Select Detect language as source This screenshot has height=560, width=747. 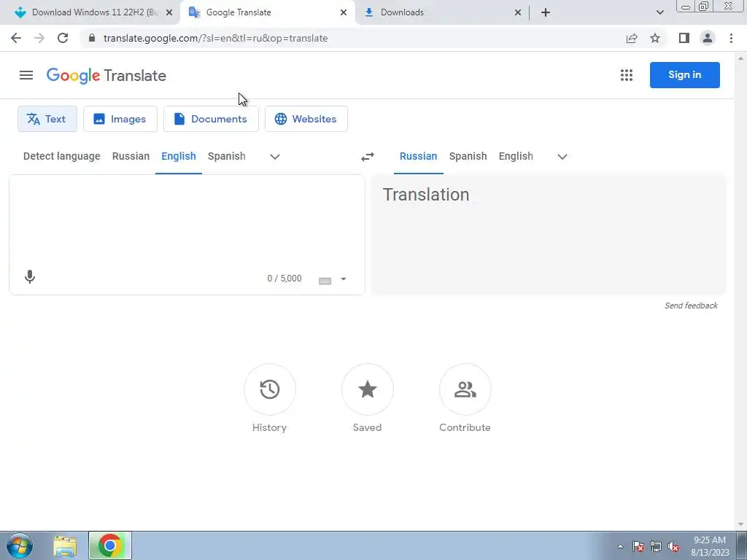pyautogui.click(x=62, y=156)
